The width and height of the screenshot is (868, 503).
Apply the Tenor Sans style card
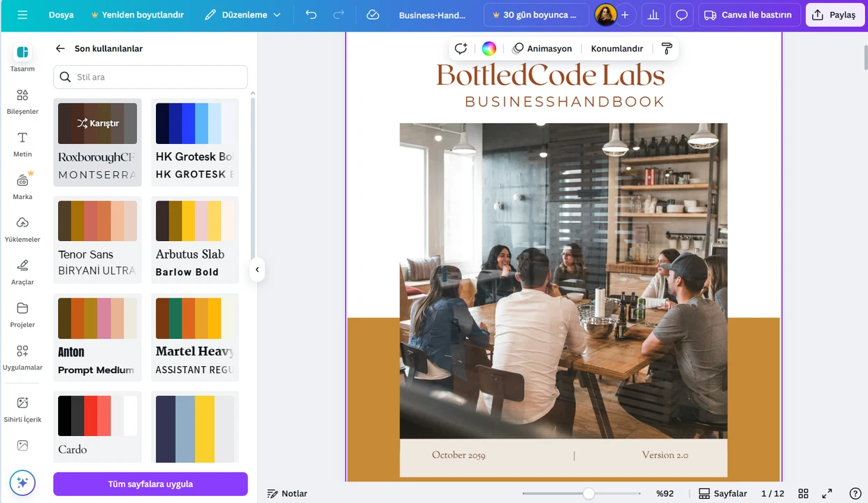coord(97,240)
